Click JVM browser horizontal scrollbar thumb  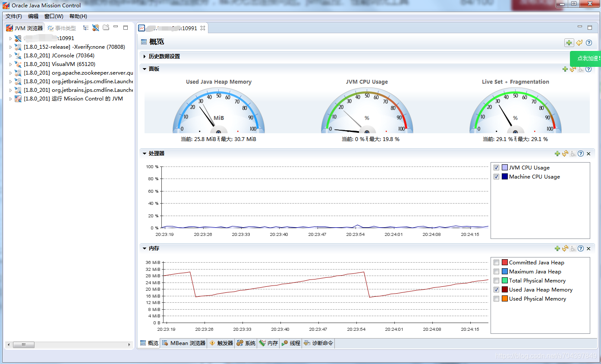tap(24, 345)
